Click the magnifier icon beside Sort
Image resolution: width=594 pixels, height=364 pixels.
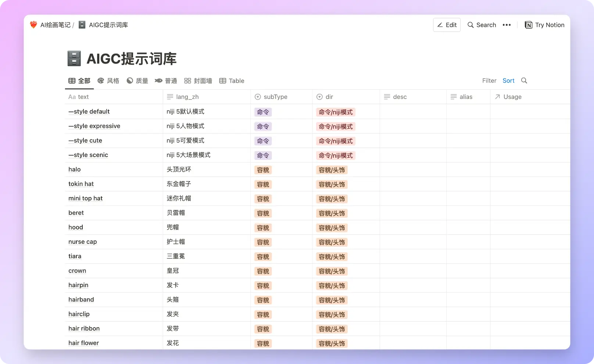point(524,81)
